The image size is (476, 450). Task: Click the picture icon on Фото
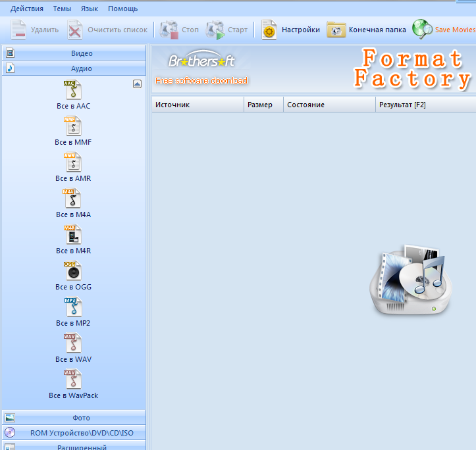(10, 418)
